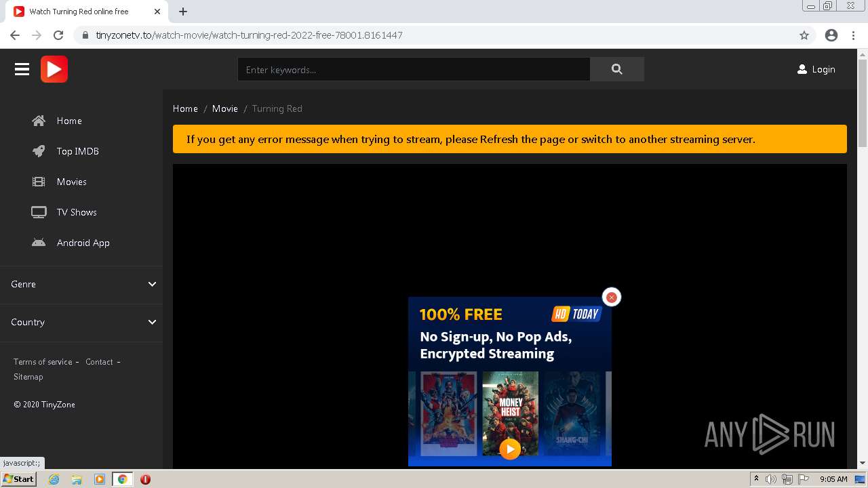
Task: Bookmark this page with star icon
Action: point(804,35)
